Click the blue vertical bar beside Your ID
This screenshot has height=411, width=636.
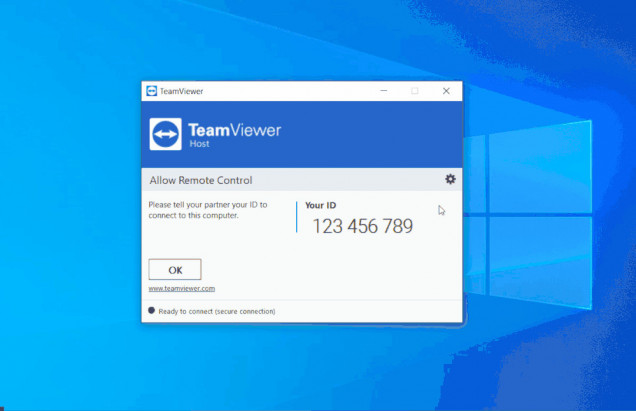pos(297,217)
